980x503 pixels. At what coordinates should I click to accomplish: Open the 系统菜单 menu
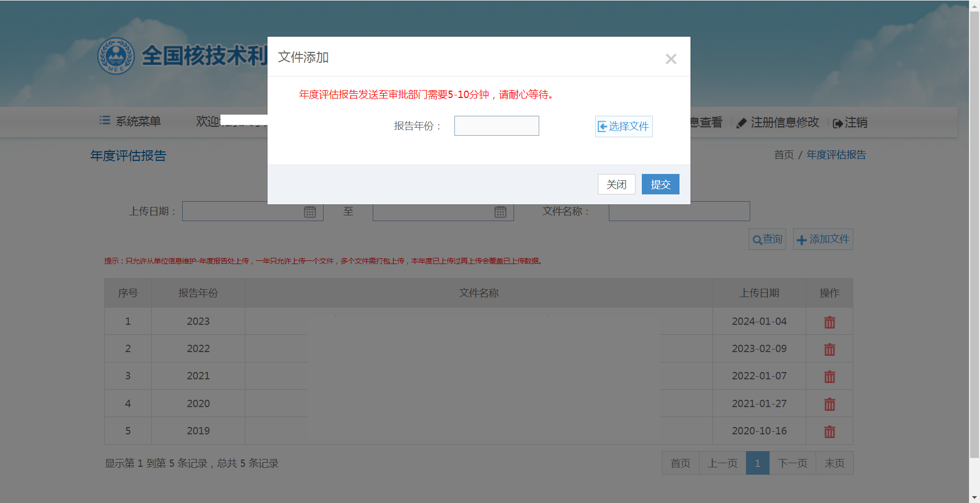[x=130, y=122]
